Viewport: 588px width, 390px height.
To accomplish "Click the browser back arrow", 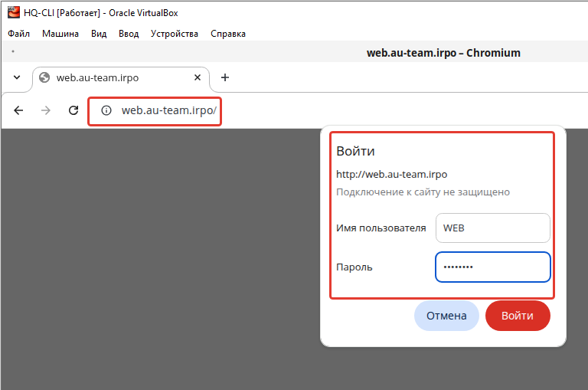I will pos(18,110).
